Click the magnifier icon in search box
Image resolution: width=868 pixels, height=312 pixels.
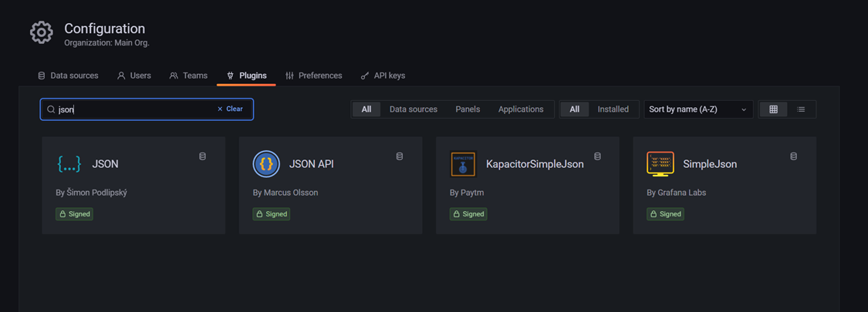[x=51, y=109]
